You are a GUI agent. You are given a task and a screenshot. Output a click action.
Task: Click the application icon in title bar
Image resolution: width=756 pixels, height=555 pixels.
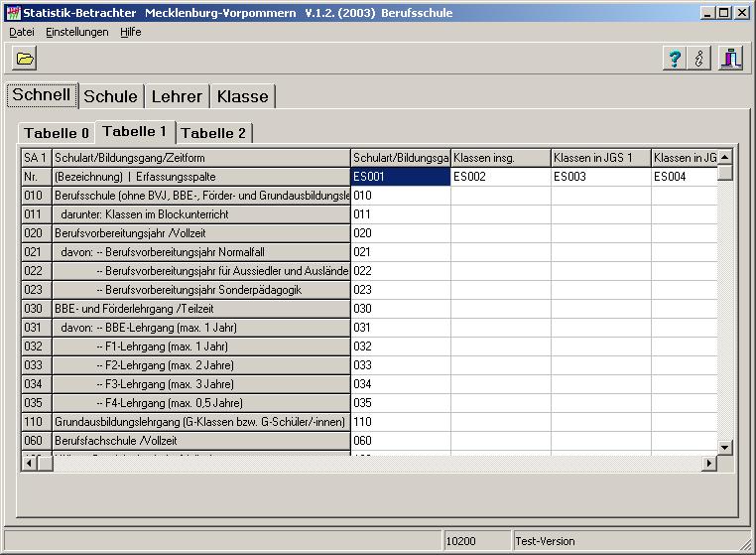click(12, 12)
